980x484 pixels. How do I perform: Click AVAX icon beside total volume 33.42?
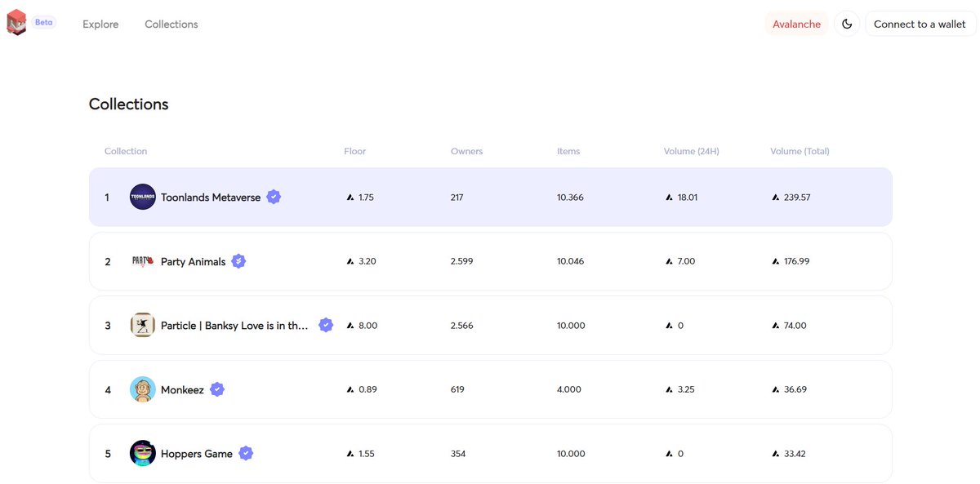(776, 454)
